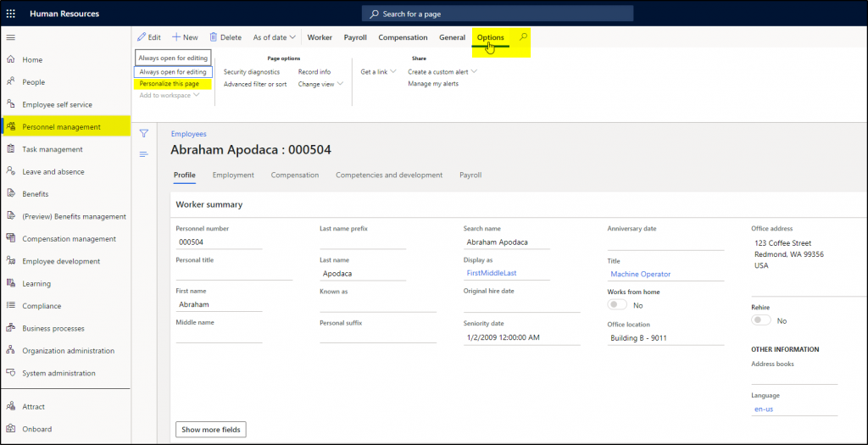Viewport: 868px width, 445px height.
Task: Click the Show more fields button
Action: [211, 430]
